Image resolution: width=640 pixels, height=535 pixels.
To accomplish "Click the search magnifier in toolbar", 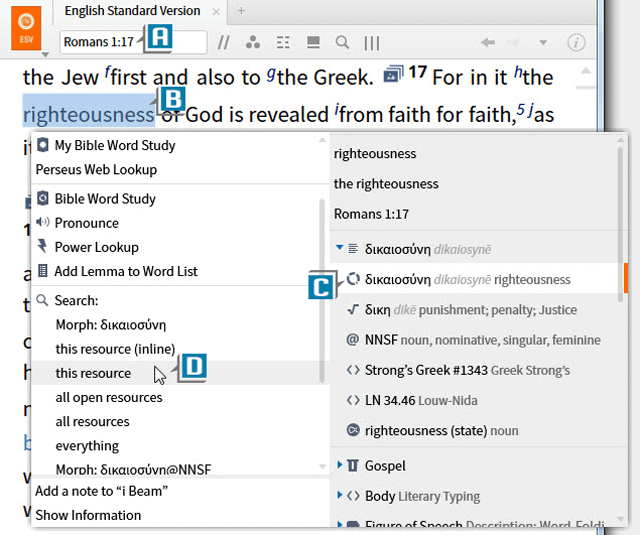I will tap(342, 43).
